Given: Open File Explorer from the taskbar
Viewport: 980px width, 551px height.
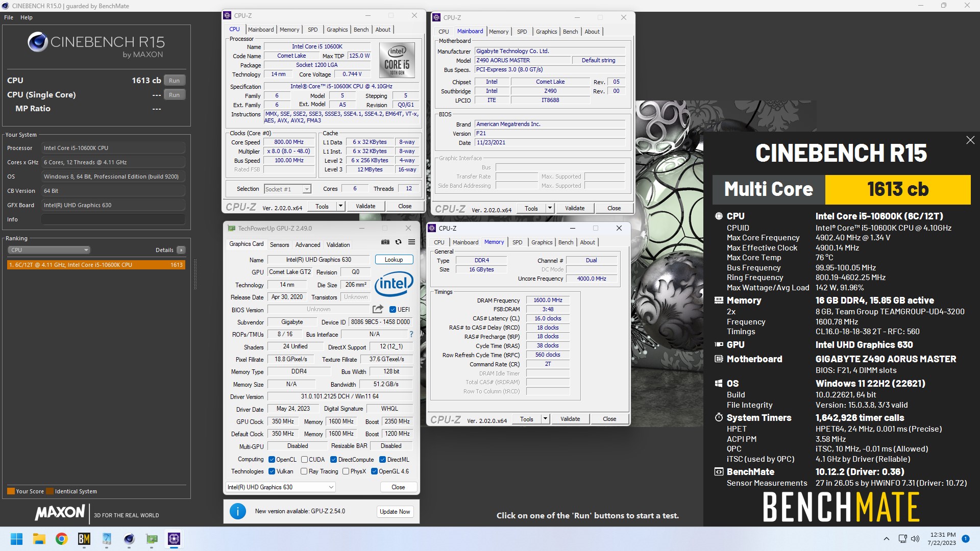Looking at the screenshot, I should [39, 539].
